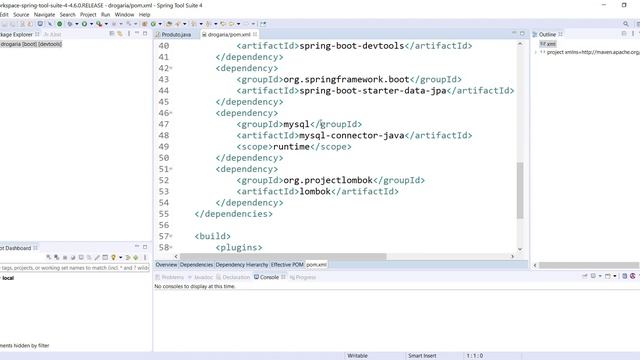The width and height of the screenshot is (640, 360).
Task: Click the Boot Dashboard stop icon
Action: 65,258
